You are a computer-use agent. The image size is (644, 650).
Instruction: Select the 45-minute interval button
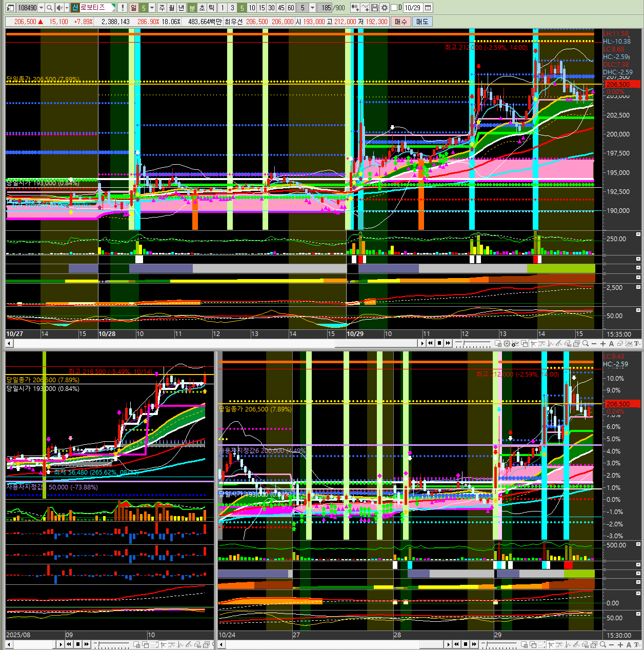coord(281,8)
